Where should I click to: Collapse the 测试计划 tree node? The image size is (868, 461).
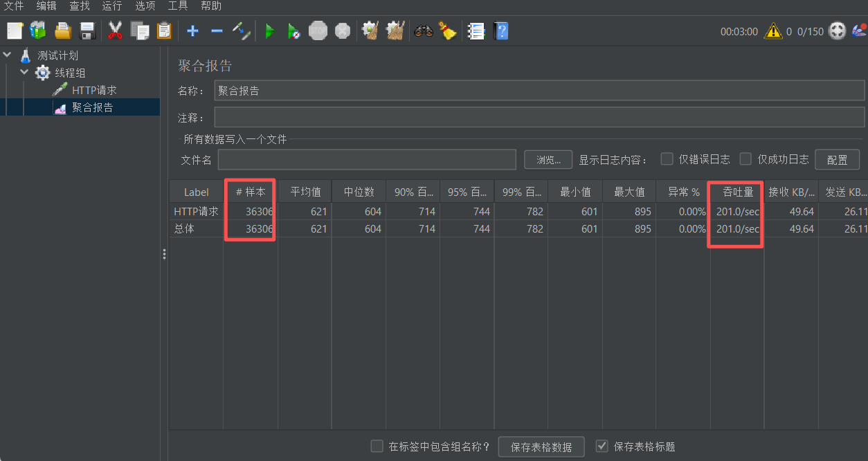point(7,55)
